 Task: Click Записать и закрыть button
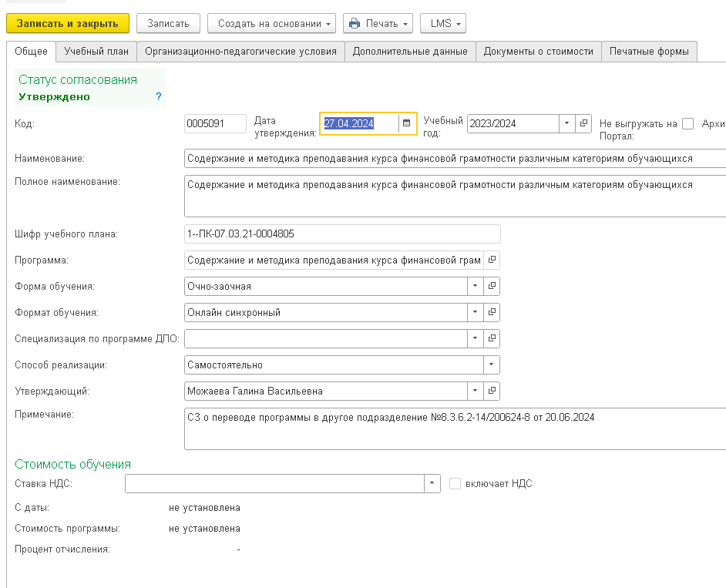68,24
